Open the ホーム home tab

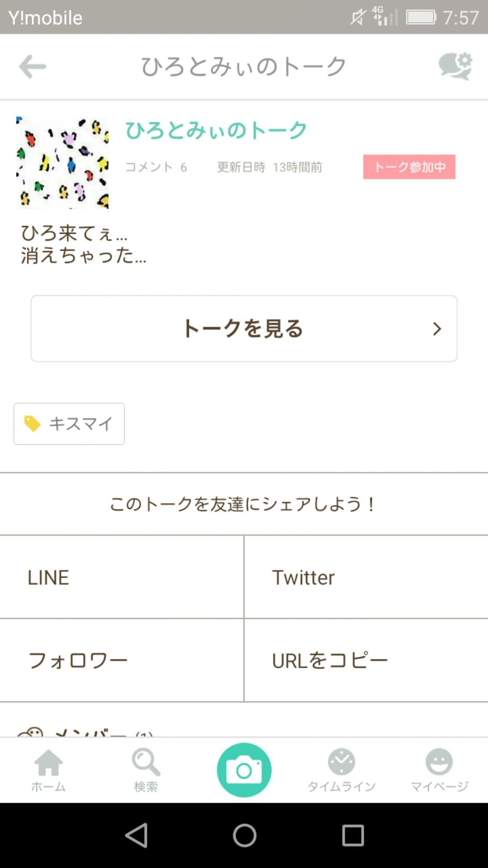[49, 769]
